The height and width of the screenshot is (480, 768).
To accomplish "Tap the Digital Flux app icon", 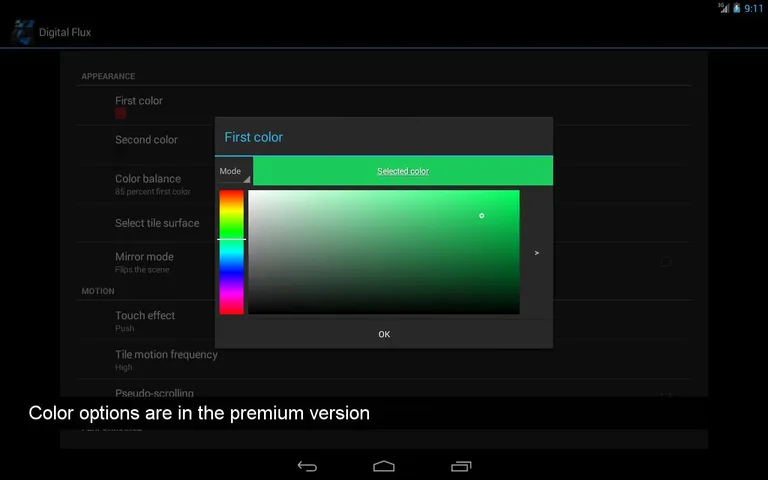I will point(23,32).
